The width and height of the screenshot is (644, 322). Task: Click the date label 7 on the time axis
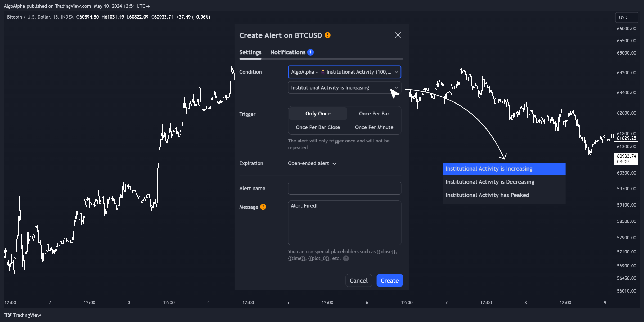446,302
